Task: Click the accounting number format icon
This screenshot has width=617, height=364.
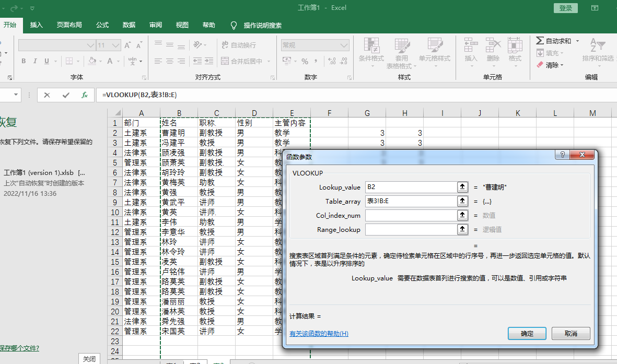Action: 287,61
